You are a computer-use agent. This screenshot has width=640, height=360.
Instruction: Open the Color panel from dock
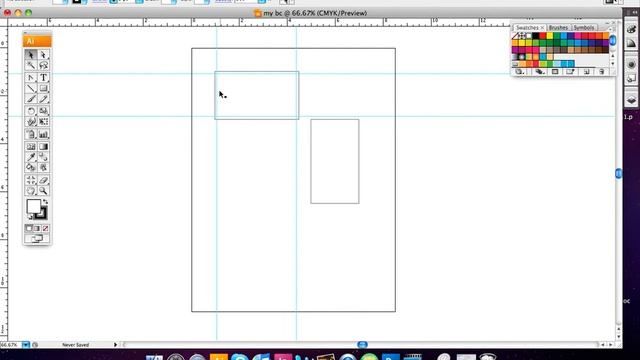click(x=631, y=29)
